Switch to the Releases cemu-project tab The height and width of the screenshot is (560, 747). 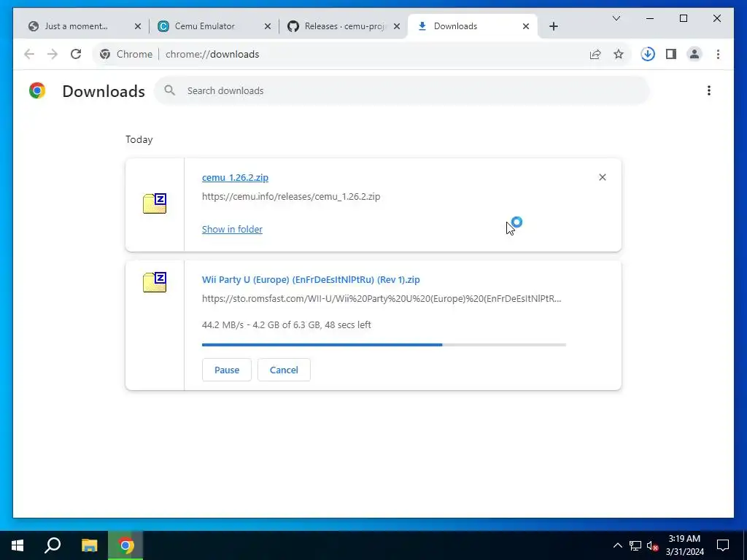click(x=344, y=26)
